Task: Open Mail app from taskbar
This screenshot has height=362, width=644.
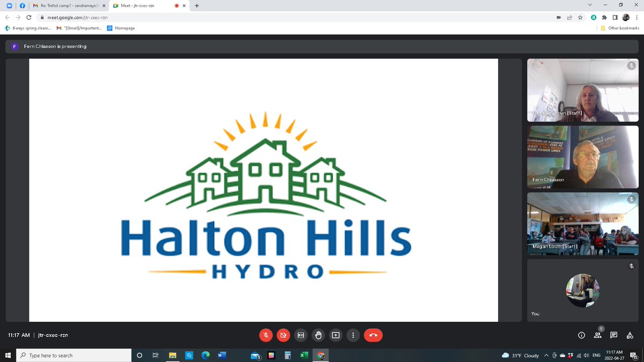Action: [255, 355]
